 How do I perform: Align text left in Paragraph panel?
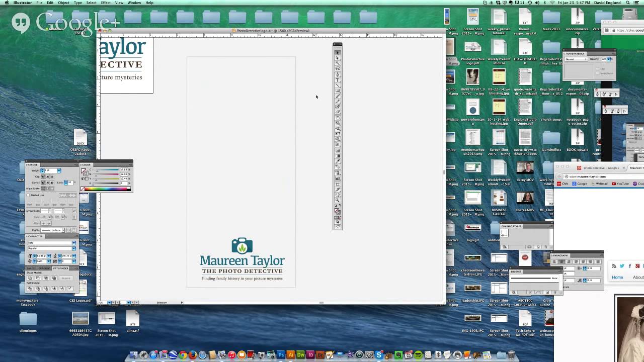(555, 261)
